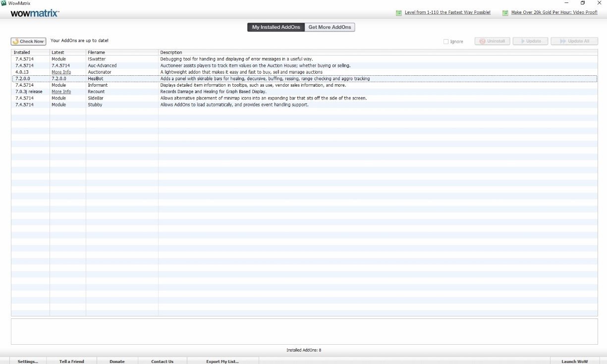Sort by the Filename column header

(x=122, y=52)
